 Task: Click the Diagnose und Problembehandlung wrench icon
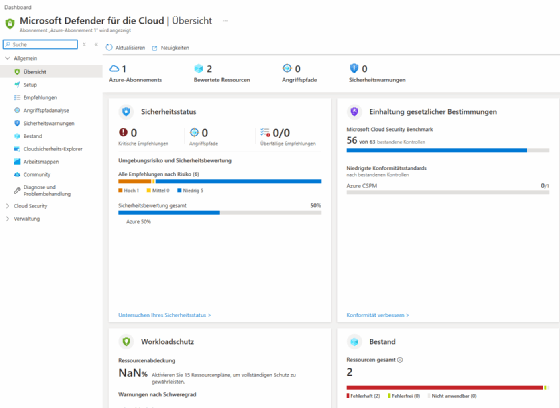17,190
